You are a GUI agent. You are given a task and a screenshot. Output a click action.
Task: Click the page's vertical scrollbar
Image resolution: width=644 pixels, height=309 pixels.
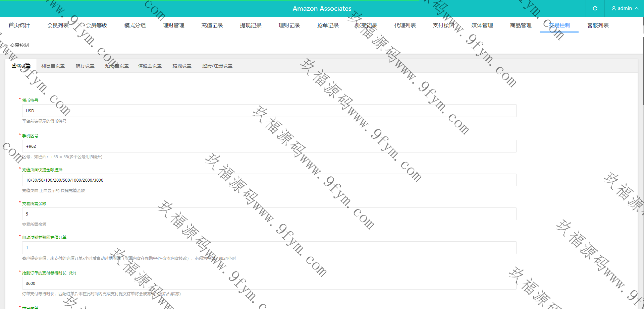tap(643, 67)
